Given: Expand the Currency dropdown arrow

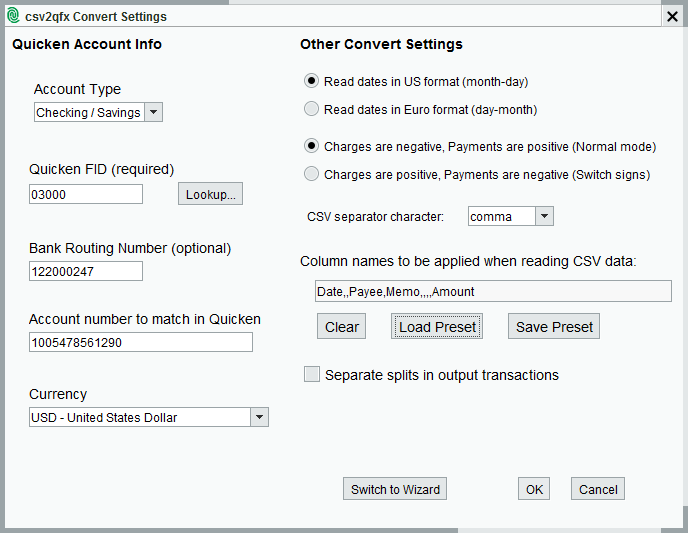Looking at the screenshot, I should pos(259,417).
